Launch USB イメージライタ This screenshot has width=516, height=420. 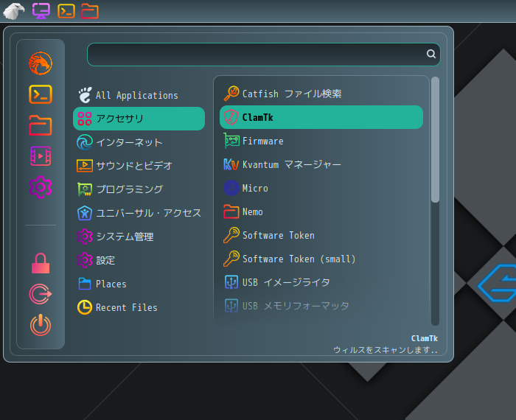coord(321,282)
